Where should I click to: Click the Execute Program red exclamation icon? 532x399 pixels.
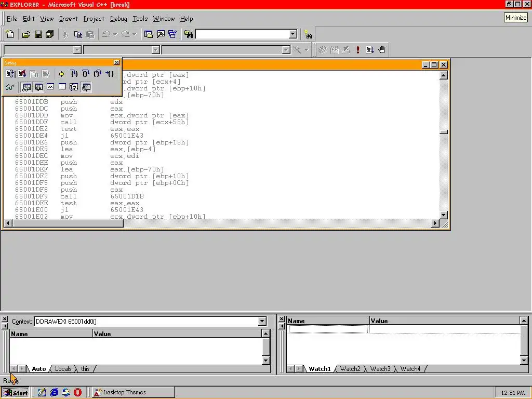[357, 50]
